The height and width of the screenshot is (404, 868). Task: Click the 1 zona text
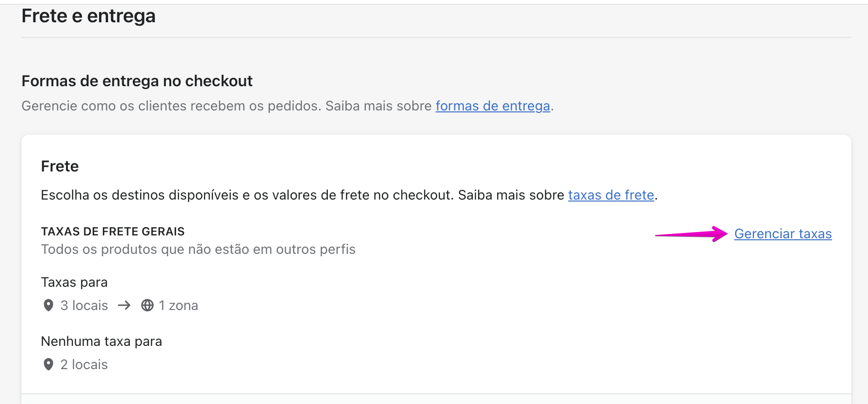[x=178, y=305]
